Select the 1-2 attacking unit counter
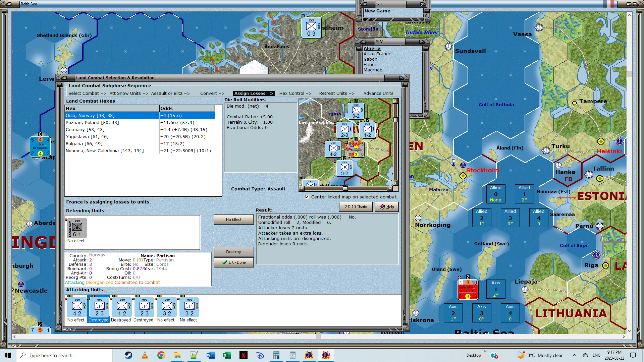644x362 pixels. click(x=122, y=307)
